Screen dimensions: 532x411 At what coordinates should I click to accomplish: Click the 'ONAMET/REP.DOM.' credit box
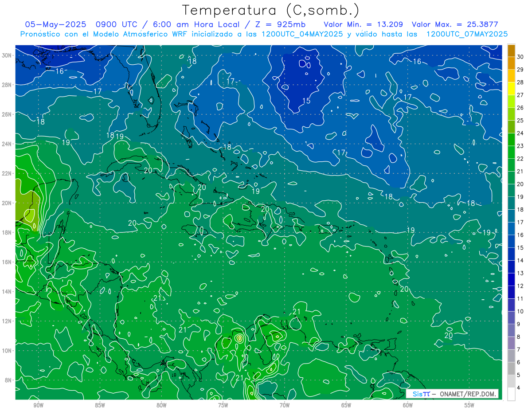coord(467,394)
